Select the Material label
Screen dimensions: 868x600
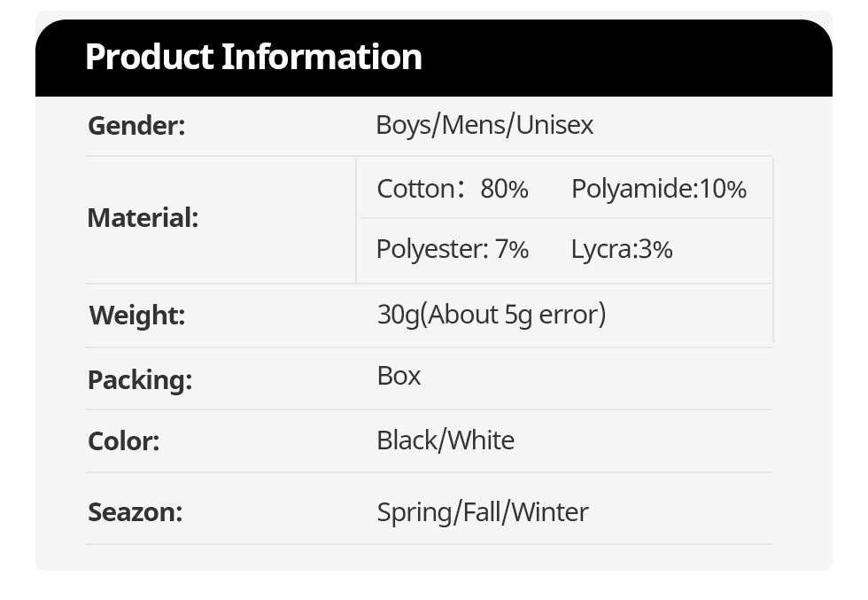pyautogui.click(x=143, y=217)
